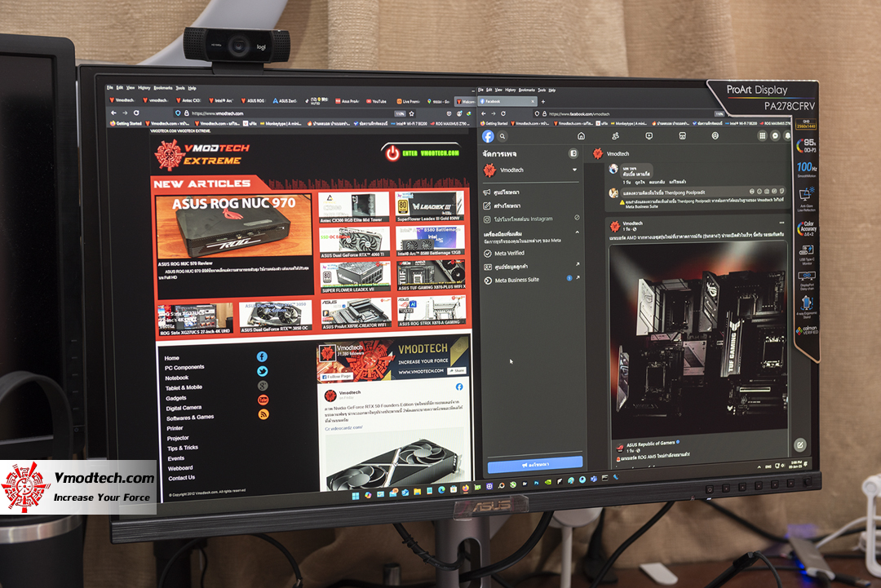Reload the vmodtech.com page
The height and width of the screenshot is (588, 881).
click(136, 113)
